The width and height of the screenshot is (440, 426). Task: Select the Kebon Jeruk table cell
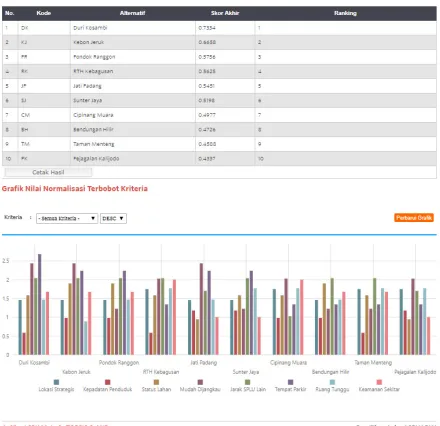click(x=133, y=42)
